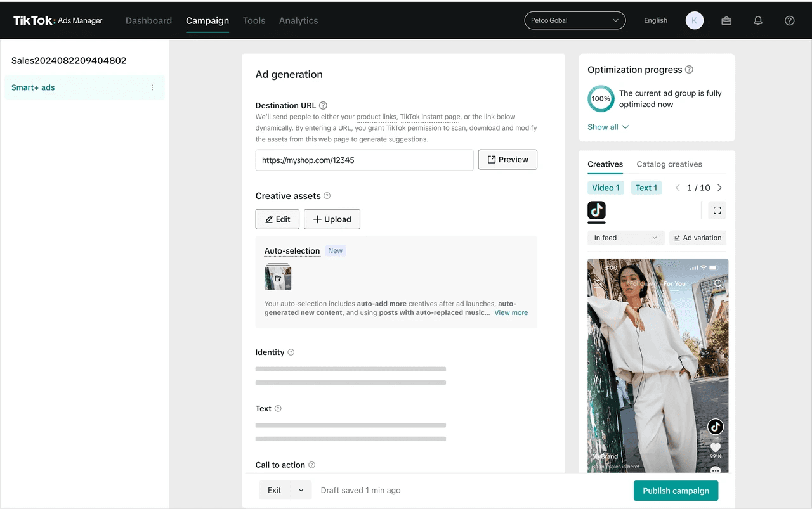Click Destination URL help icon
The image size is (812, 509).
click(x=323, y=105)
